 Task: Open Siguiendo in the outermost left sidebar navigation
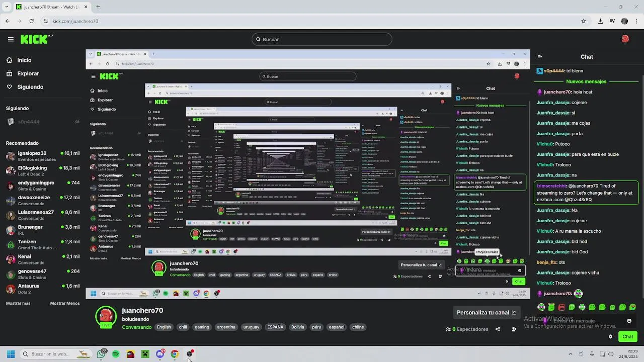[x=25, y=87]
